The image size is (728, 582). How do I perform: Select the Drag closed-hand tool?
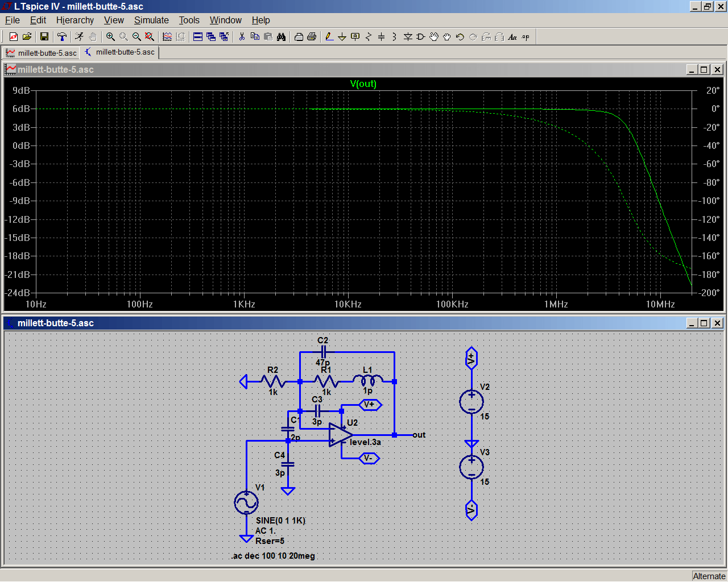[447, 37]
